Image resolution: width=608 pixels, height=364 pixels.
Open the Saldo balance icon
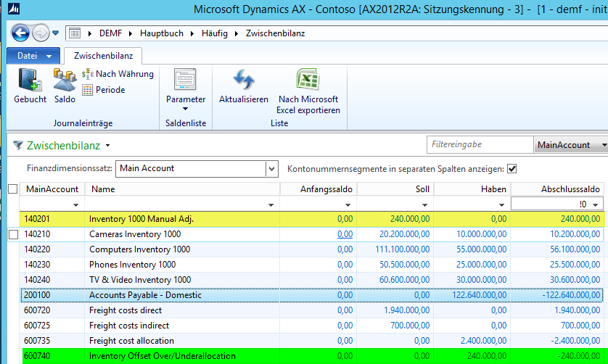[x=65, y=80]
